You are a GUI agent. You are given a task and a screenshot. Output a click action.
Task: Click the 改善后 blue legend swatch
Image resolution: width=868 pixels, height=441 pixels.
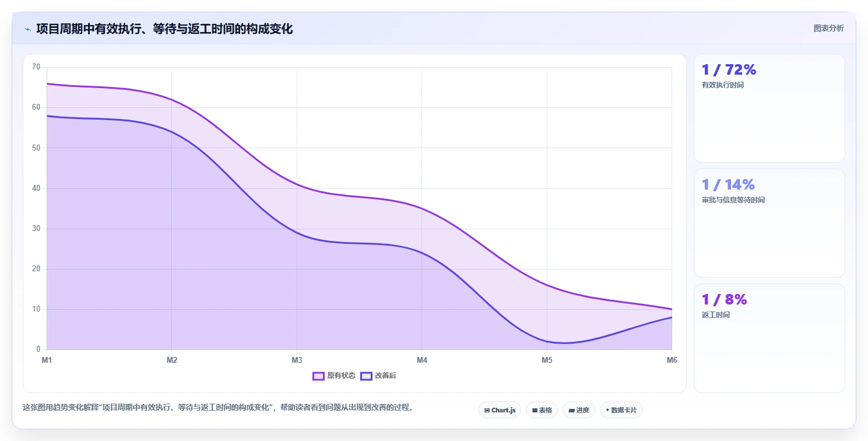[x=366, y=376]
